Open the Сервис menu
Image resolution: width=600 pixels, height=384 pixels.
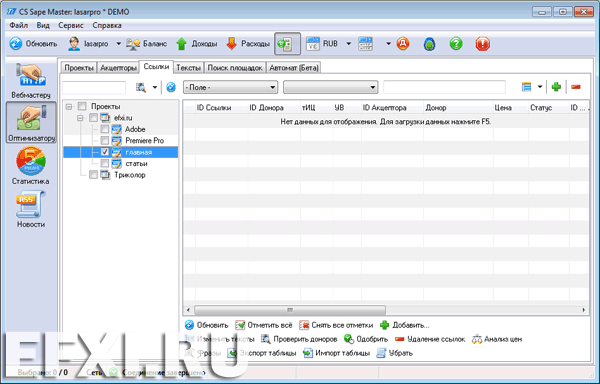(71, 25)
